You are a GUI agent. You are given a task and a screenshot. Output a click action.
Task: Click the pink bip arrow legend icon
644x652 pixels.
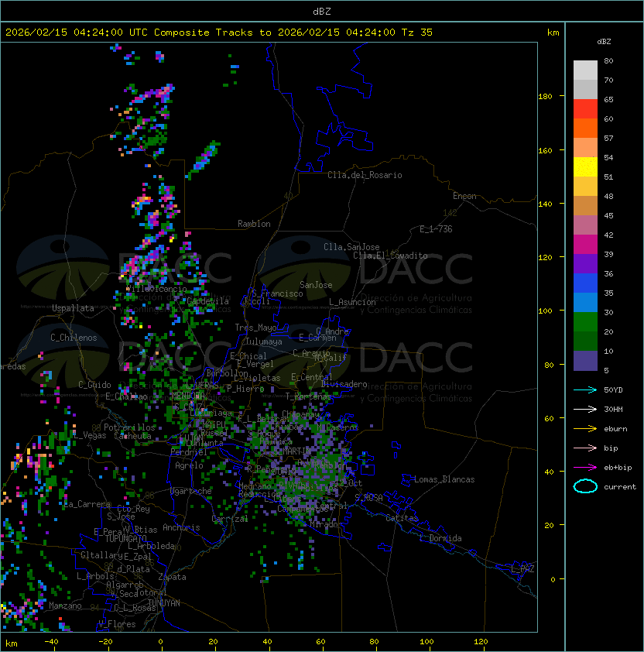click(585, 448)
